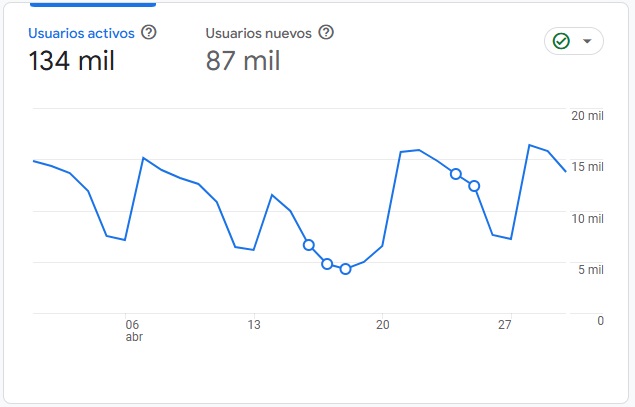The width and height of the screenshot is (635, 407).
Task: Click the 5 mil y-axis label
Action: point(591,270)
